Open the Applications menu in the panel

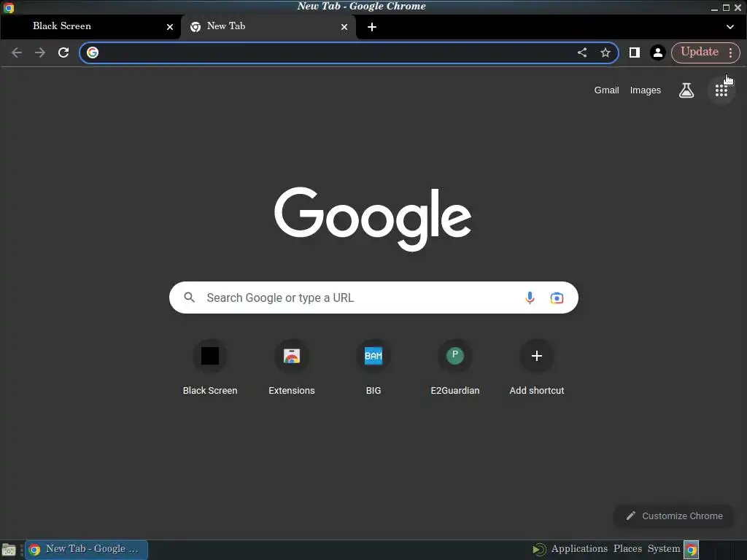(x=579, y=548)
